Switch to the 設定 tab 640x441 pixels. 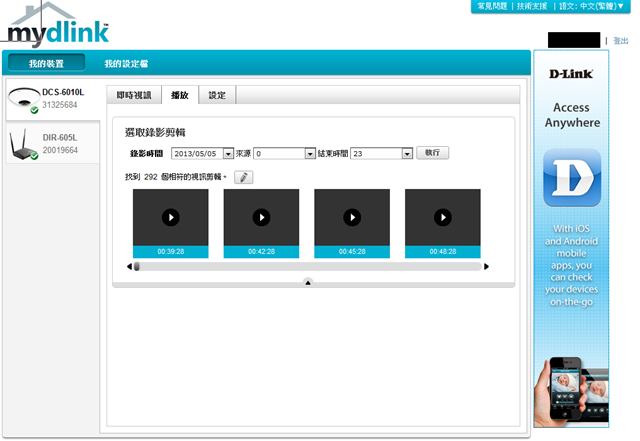(x=217, y=95)
